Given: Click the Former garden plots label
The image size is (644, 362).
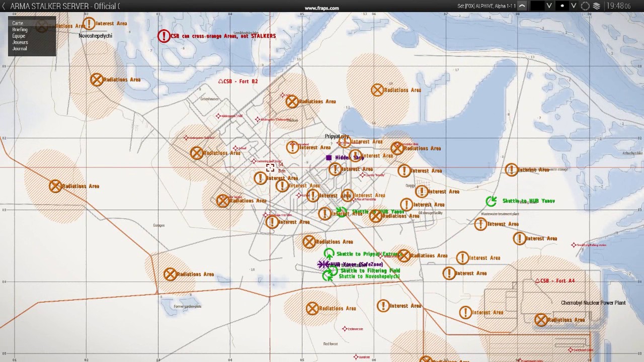Looking at the screenshot, I should [x=188, y=306].
